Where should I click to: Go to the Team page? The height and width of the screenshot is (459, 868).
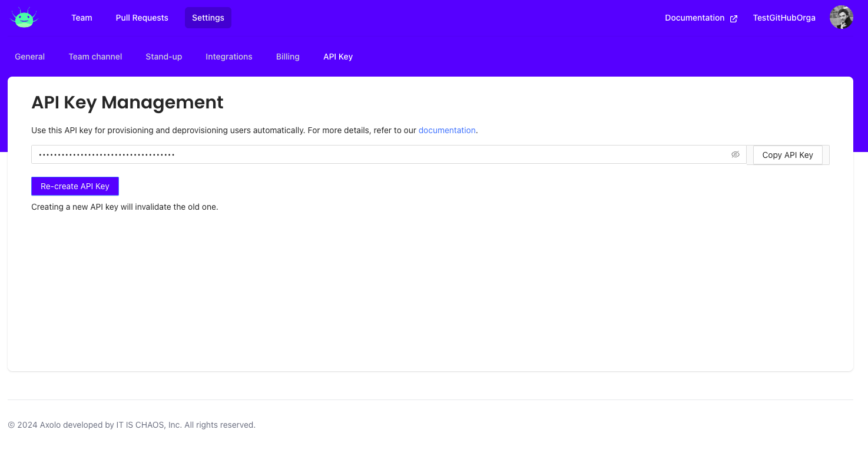(81, 18)
